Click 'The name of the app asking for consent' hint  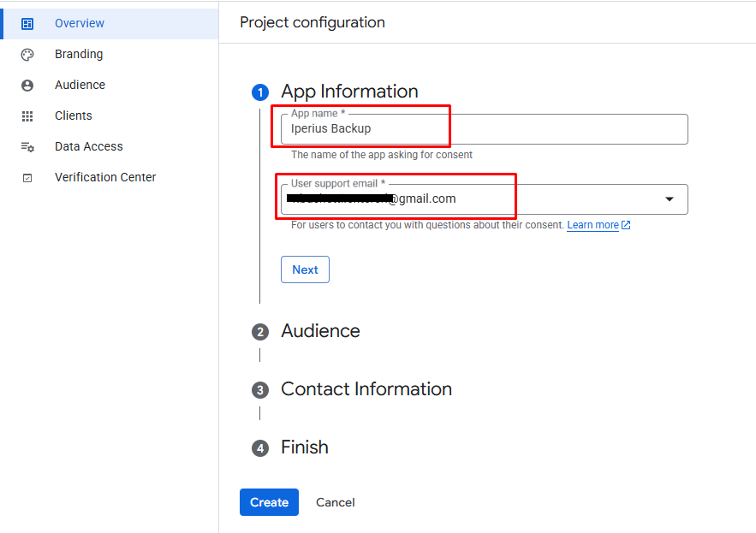pyautogui.click(x=382, y=155)
